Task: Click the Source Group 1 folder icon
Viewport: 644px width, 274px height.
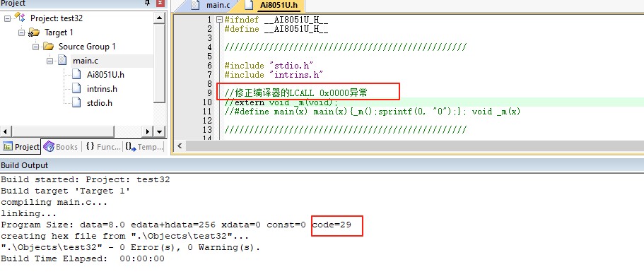Action: point(49,47)
